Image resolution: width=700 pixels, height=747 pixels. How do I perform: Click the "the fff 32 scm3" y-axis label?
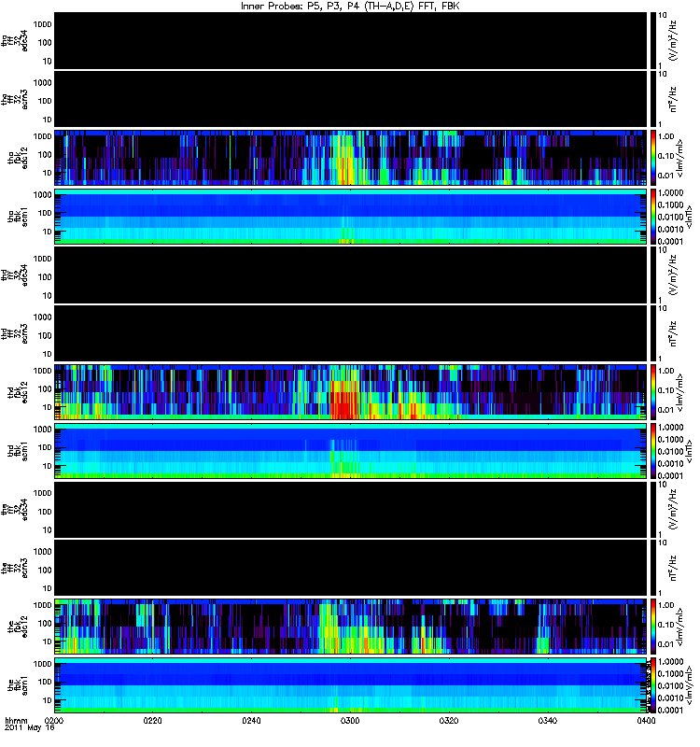15,568
